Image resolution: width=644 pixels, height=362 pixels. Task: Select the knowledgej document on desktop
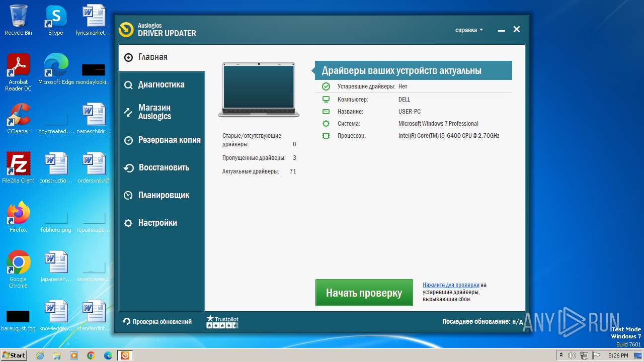(x=56, y=316)
